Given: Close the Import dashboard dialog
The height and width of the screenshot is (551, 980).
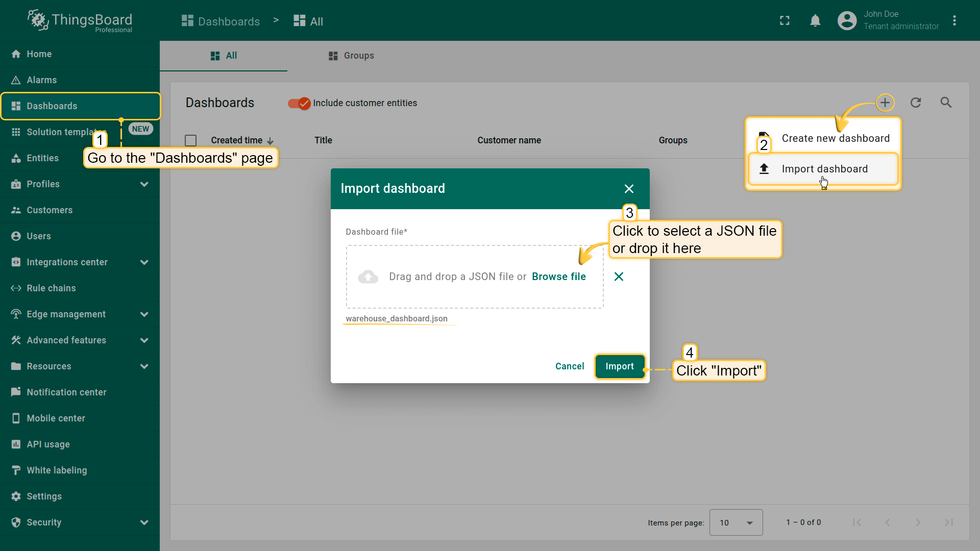Looking at the screenshot, I should tap(629, 189).
